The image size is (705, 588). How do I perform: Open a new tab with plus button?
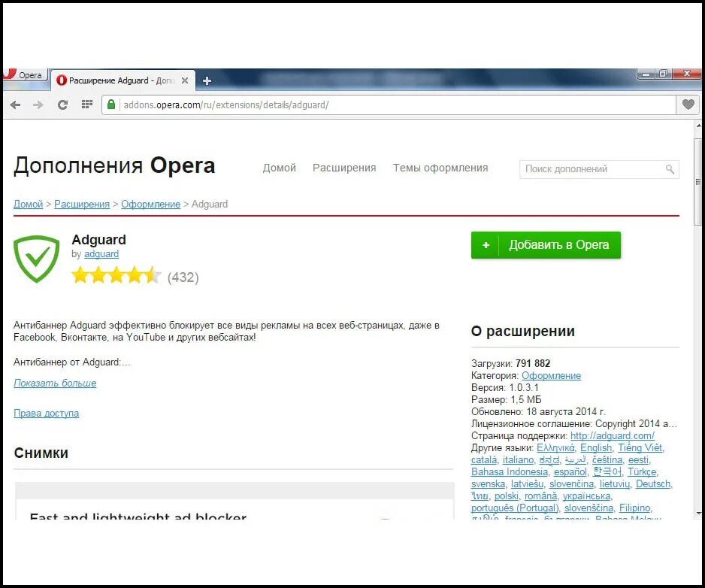pyautogui.click(x=207, y=80)
